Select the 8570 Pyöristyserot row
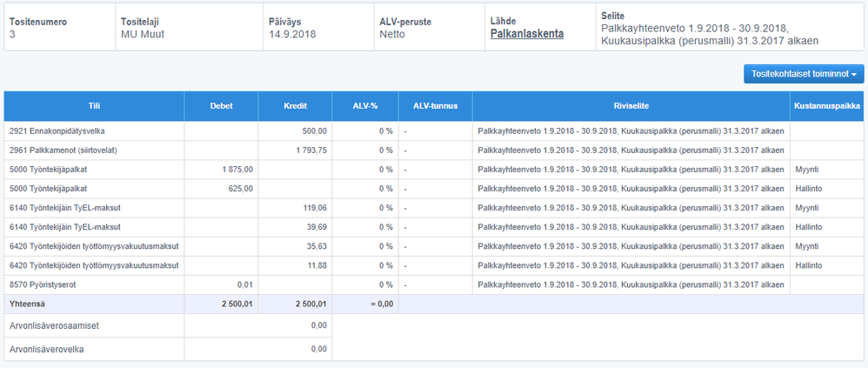Image resolution: width=868 pixels, height=368 pixels. (434, 285)
